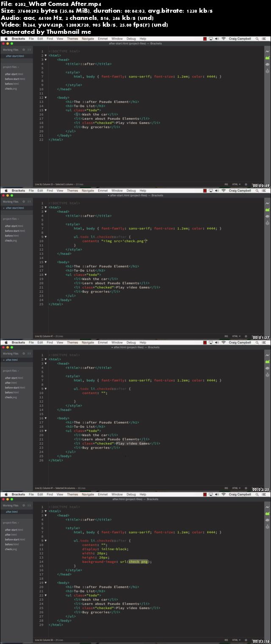The image size is (271, 644).
Task: Open check.png in 00:00:49 frame file tree
Action: 11,88
